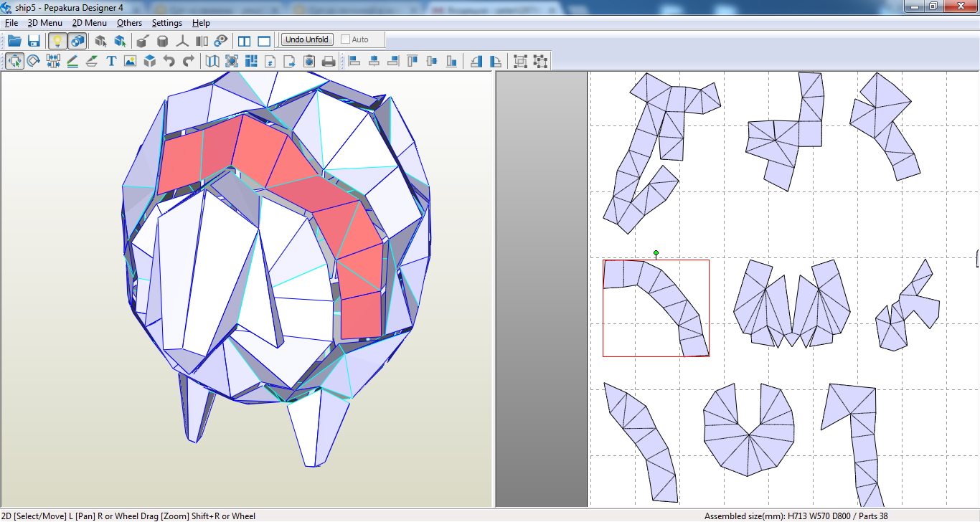The width and height of the screenshot is (980, 522).
Task: Select the Text tool (T icon)
Action: pyautogui.click(x=111, y=61)
